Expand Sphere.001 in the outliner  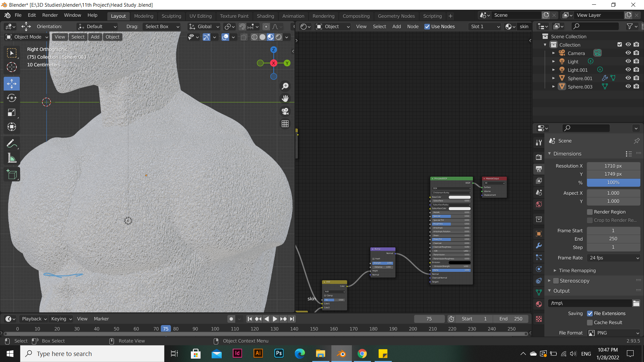tap(553, 78)
